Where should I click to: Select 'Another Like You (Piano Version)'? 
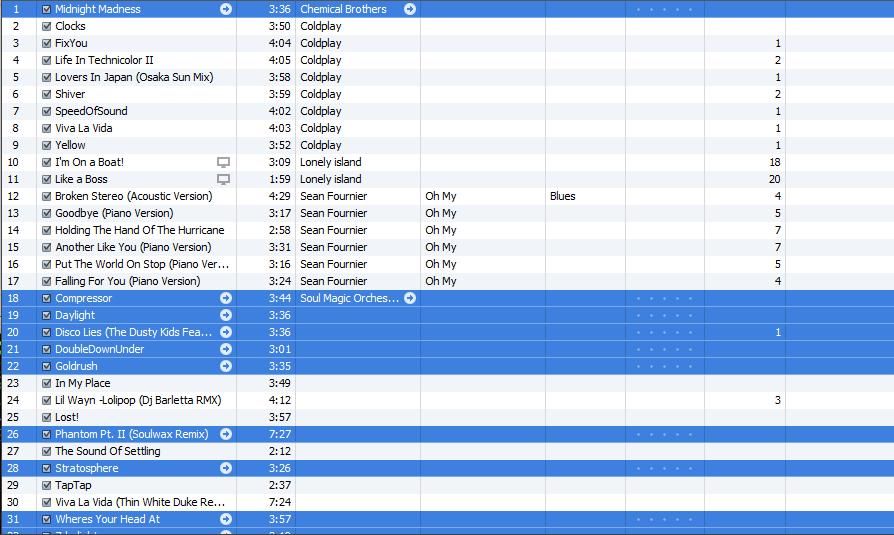coord(133,248)
